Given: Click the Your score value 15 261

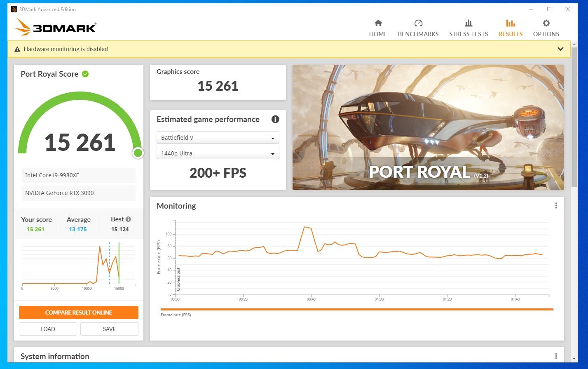Looking at the screenshot, I should tap(35, 229).
